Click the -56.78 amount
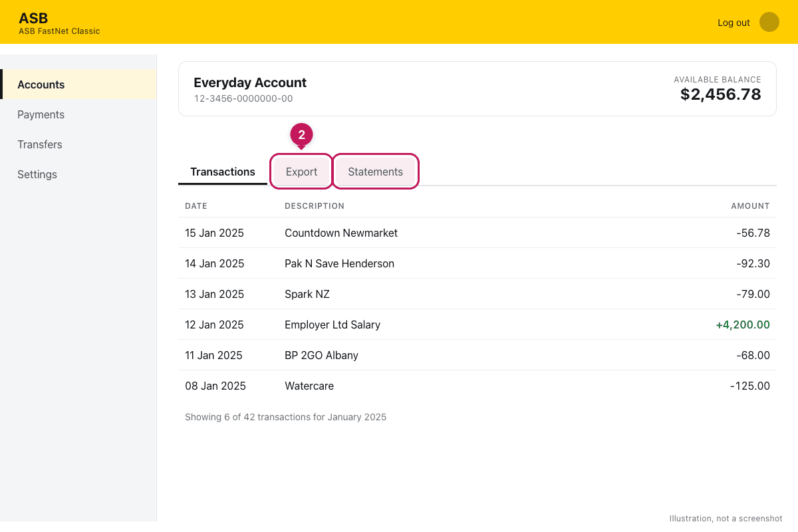 (x=753, y=233)
